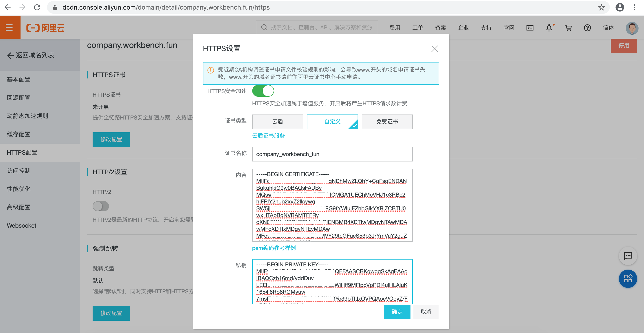644x333 pixels.
Task: Click 返回域名列表 back link
Action: coord(31,55)
